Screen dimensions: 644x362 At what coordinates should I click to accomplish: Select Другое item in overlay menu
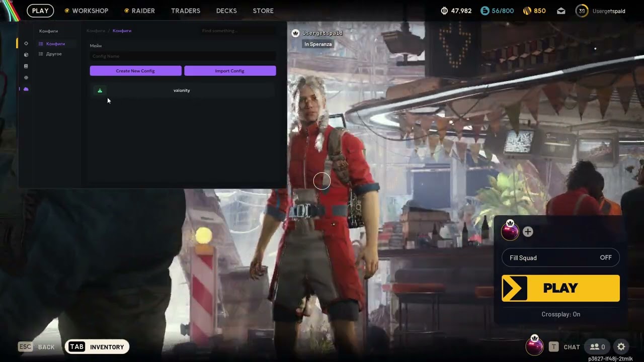click(x=54, y=54)
